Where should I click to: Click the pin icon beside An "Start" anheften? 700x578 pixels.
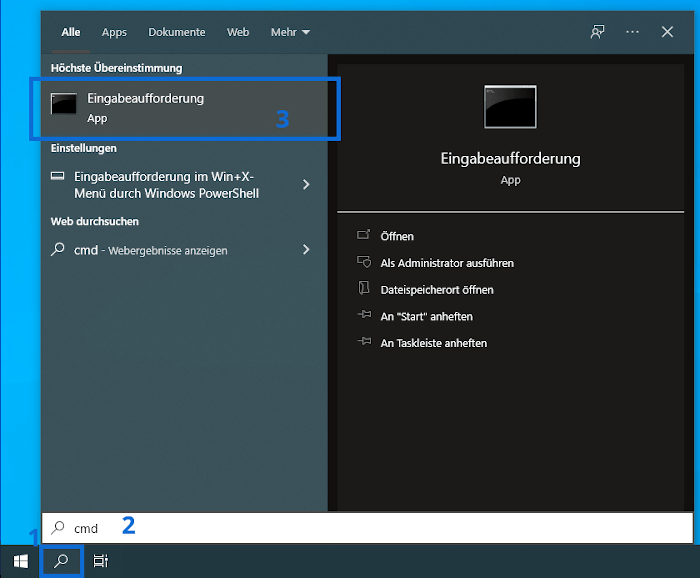(x=364, y=315)
